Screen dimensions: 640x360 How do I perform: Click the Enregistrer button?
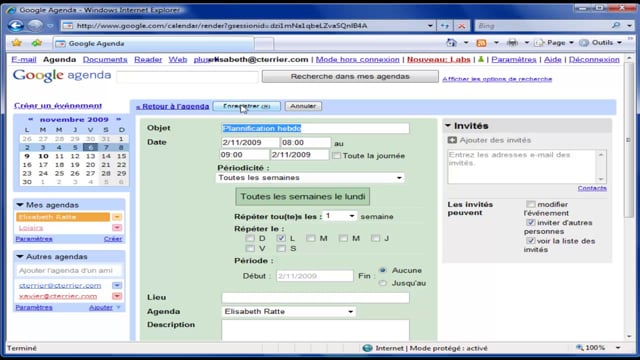tap(247, 106)
